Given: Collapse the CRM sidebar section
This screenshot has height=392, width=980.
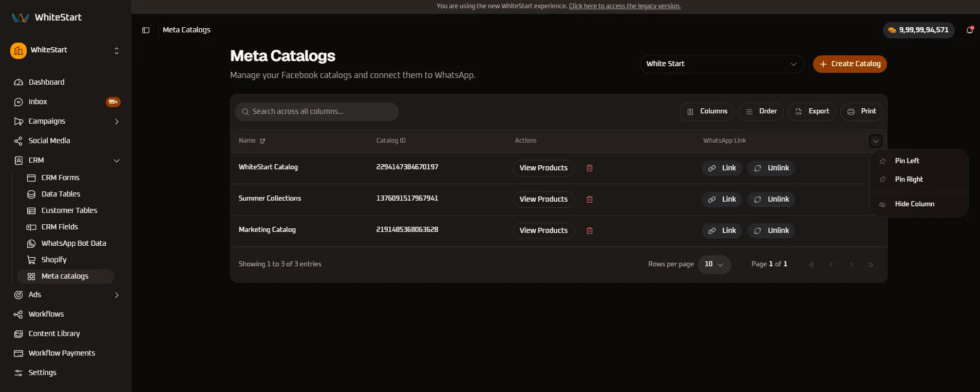Looking at the screenshot, I should click(x=117, y=161).
